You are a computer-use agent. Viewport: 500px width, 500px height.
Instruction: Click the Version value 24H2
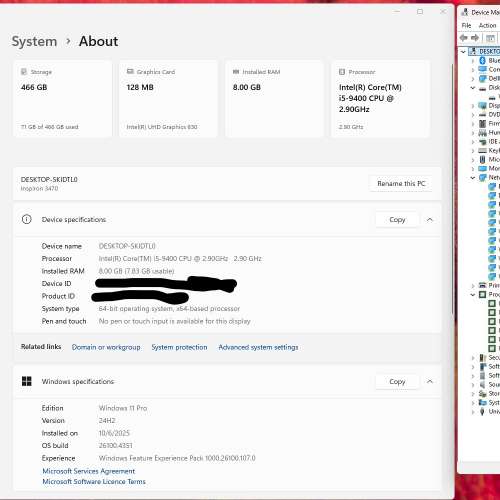coord(107,420)
